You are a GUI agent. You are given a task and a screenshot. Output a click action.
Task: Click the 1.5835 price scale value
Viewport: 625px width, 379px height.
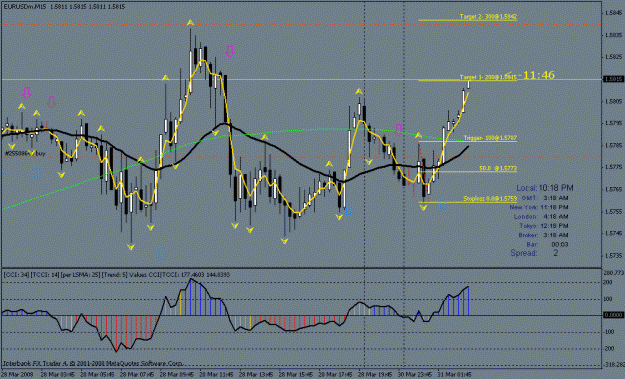[x=613, y=35]
